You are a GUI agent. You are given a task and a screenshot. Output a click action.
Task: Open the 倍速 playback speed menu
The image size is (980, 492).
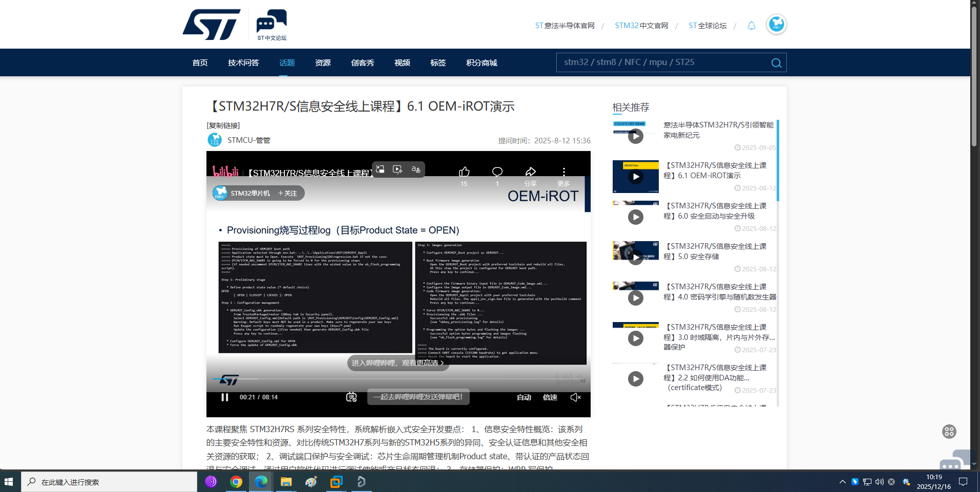550,397
